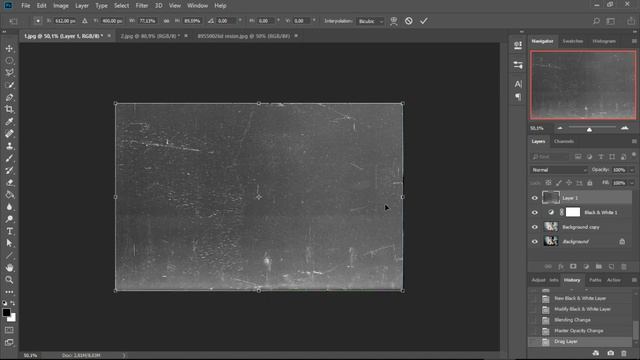Open the Navigator panel flyout menu

[634, 41]
